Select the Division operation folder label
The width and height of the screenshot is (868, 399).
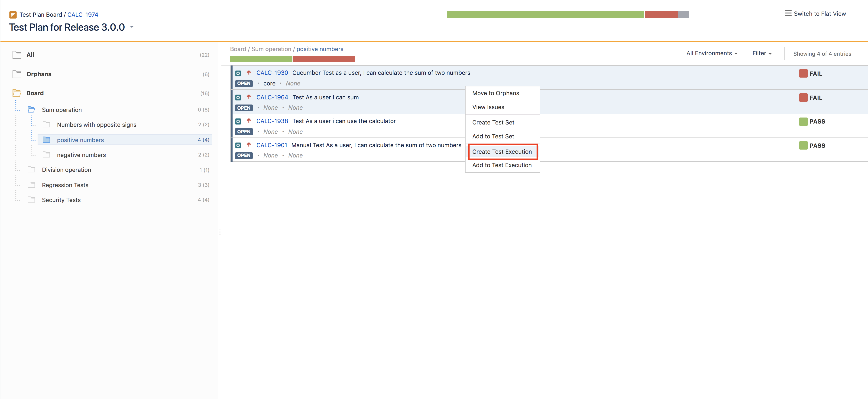pyautogui.click(x=66, y=170)
